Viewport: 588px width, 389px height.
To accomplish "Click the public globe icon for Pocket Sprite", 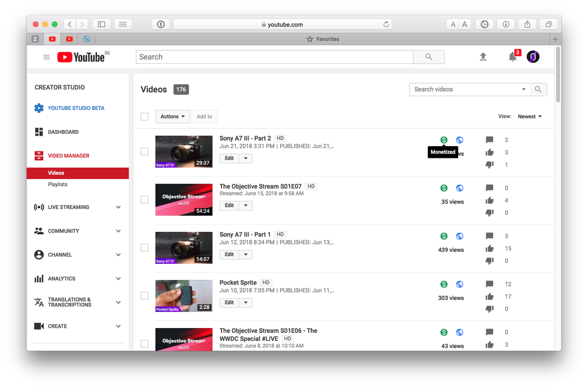I will (x=460, y=284).
